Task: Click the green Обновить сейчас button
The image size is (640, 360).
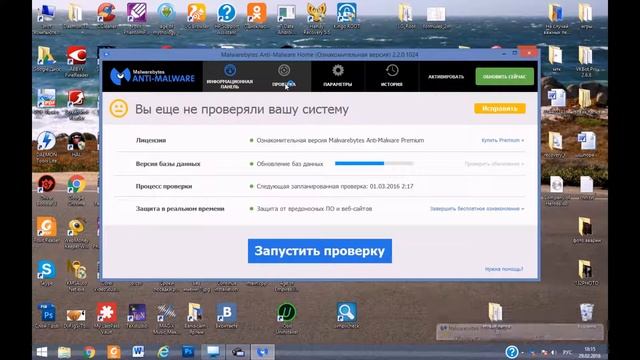Action: [504, 76]
